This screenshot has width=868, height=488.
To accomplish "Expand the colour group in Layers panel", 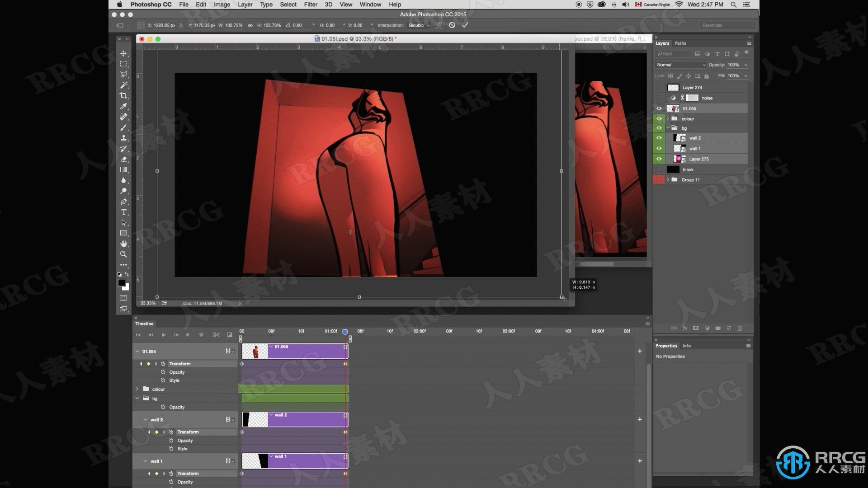I will (x=668, y=118).
